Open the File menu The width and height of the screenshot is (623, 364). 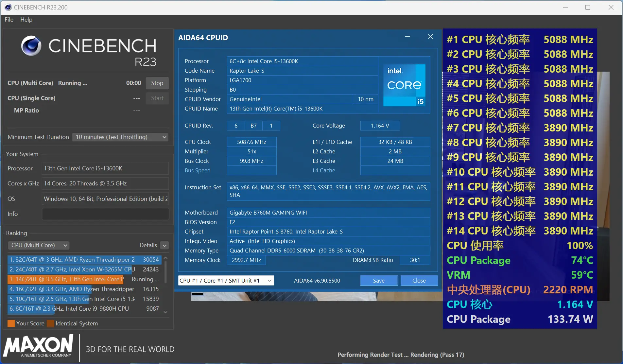(x=9, y=20)
